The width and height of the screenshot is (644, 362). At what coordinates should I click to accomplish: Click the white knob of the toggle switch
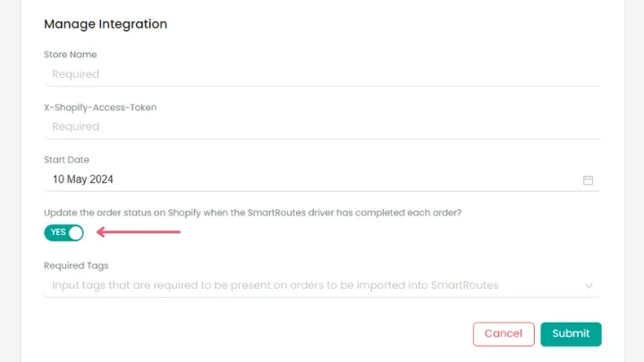pos(75,232)
